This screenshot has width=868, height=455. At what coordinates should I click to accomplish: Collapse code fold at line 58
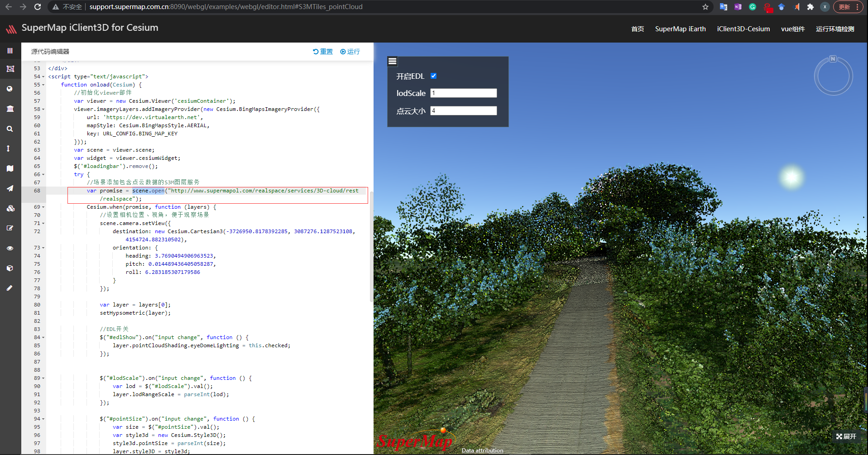(43, 110)
